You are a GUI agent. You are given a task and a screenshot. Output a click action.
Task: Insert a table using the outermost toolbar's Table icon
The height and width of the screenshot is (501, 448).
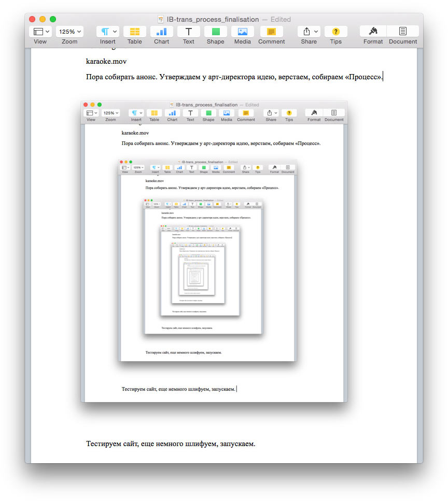coord(134,32)
